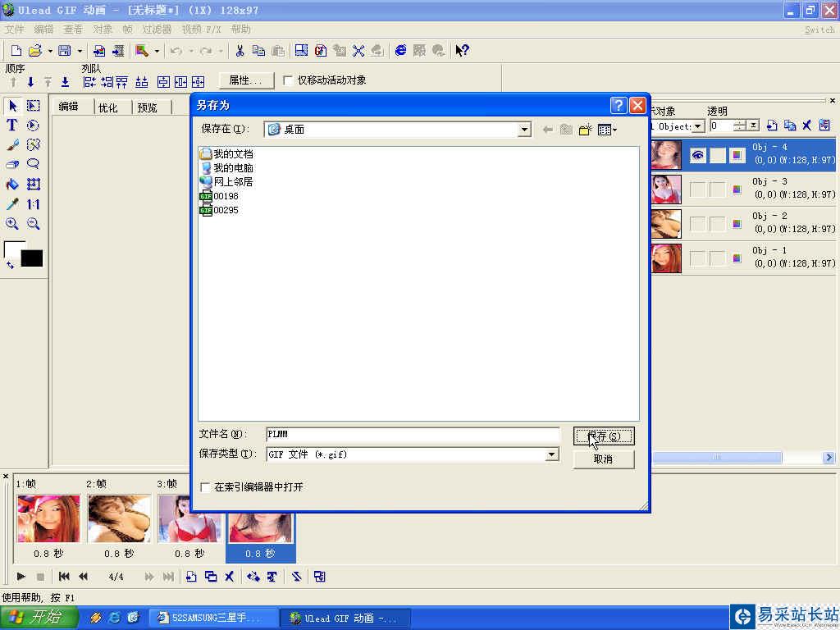Image resolution: width=840 pixels, height=630 pixels.
Task: Click the Open file folder icon
Action: (x=35, y=51)
